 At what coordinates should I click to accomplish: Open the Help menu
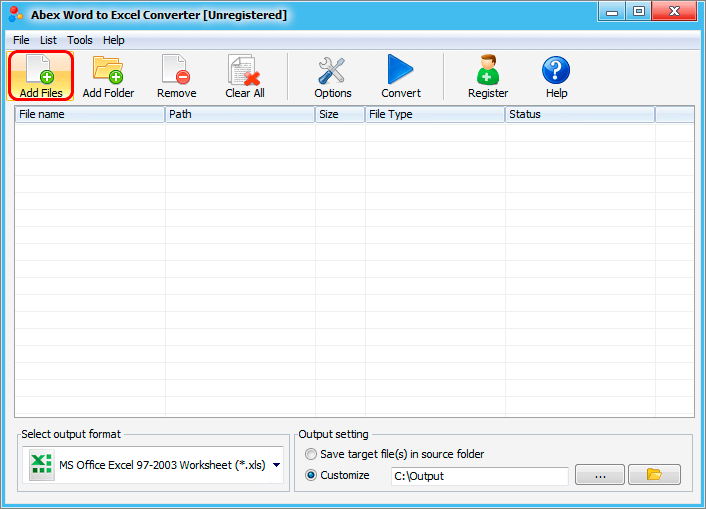coord(113,40)
